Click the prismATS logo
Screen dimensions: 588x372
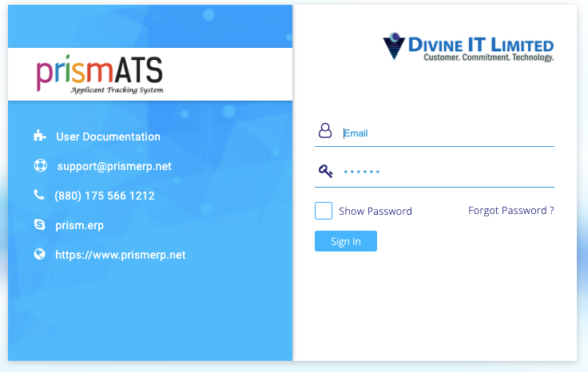pyautogui.click(x=100, y=73)
